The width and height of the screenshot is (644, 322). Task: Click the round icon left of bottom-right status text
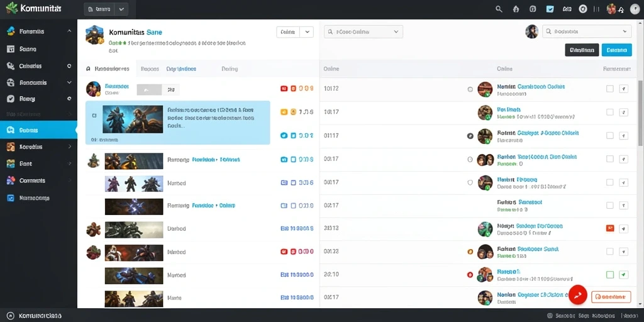tap(550, 316)
